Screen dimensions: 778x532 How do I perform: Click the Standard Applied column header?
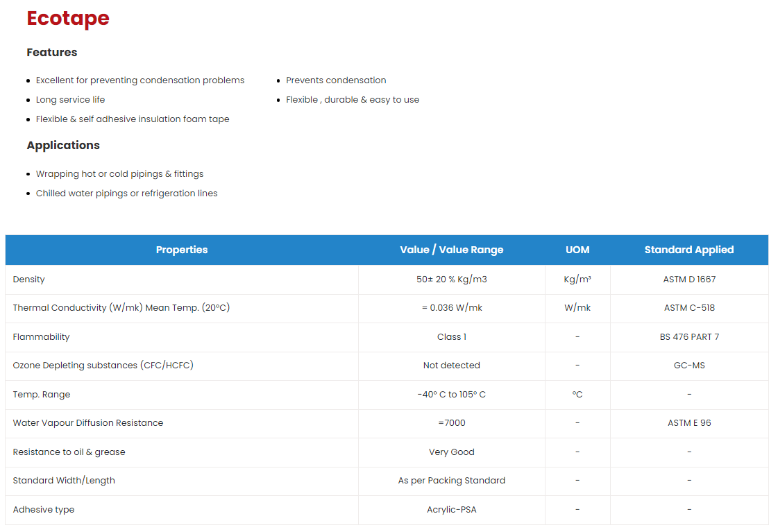click(689, 250)
